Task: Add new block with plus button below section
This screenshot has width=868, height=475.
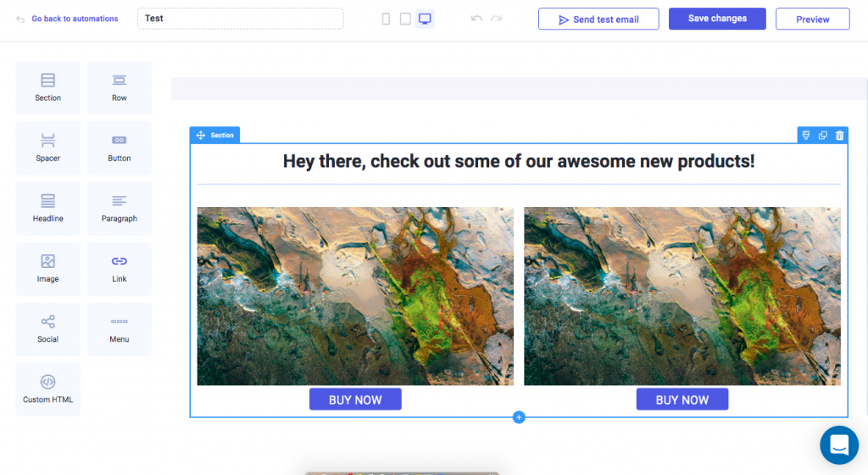Action: pos(519,416)
